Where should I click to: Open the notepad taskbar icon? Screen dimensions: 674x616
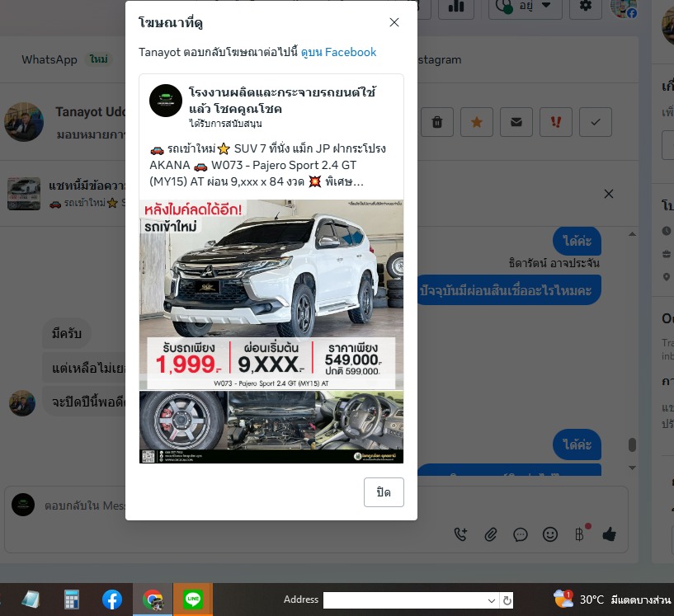point(31,600)
